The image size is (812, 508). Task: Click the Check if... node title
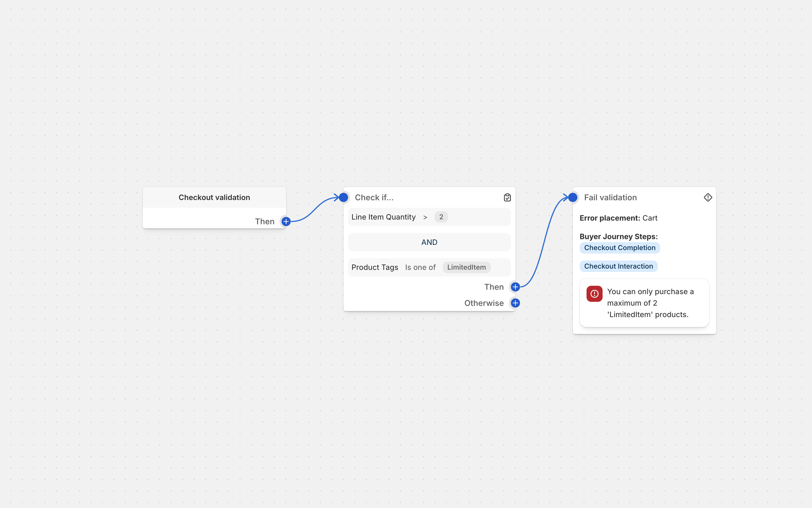coord(374,198)
